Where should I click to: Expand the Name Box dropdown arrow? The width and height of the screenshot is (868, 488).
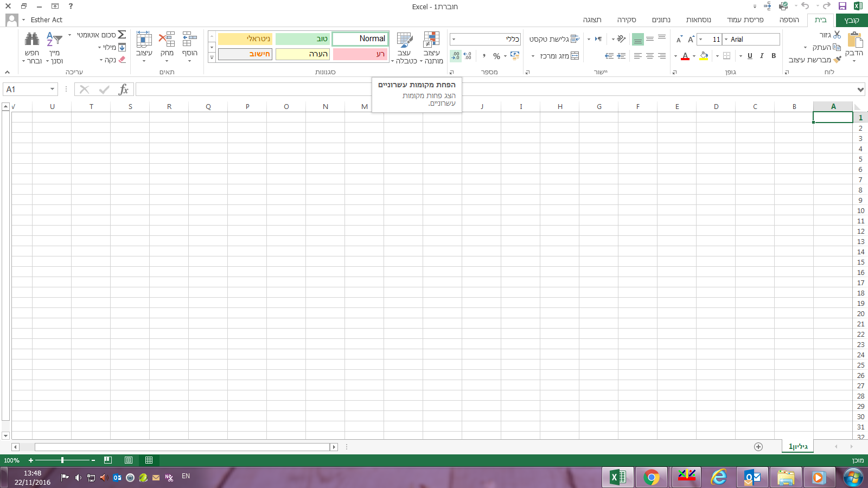(52, 89)
